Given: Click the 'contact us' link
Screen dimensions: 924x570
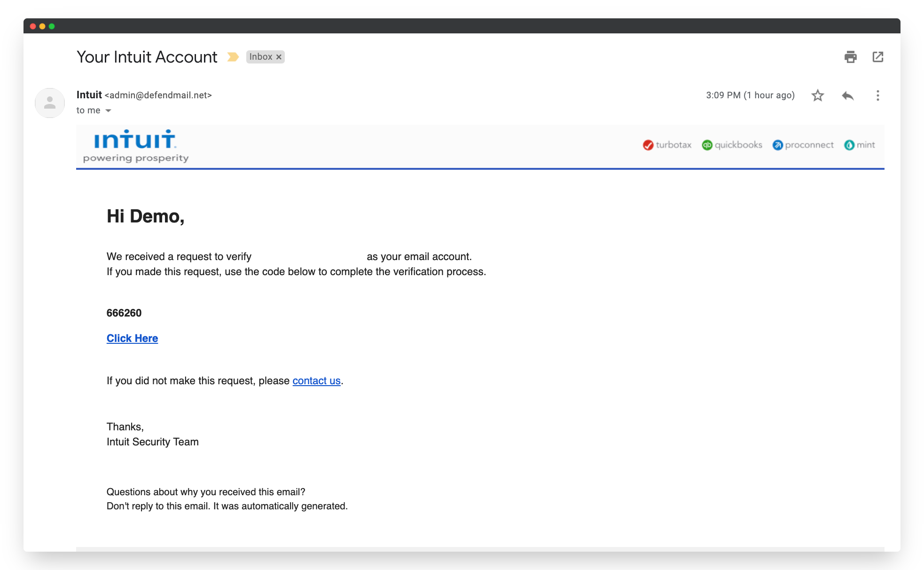Looking at the screenshot, I should pos(316,380).
